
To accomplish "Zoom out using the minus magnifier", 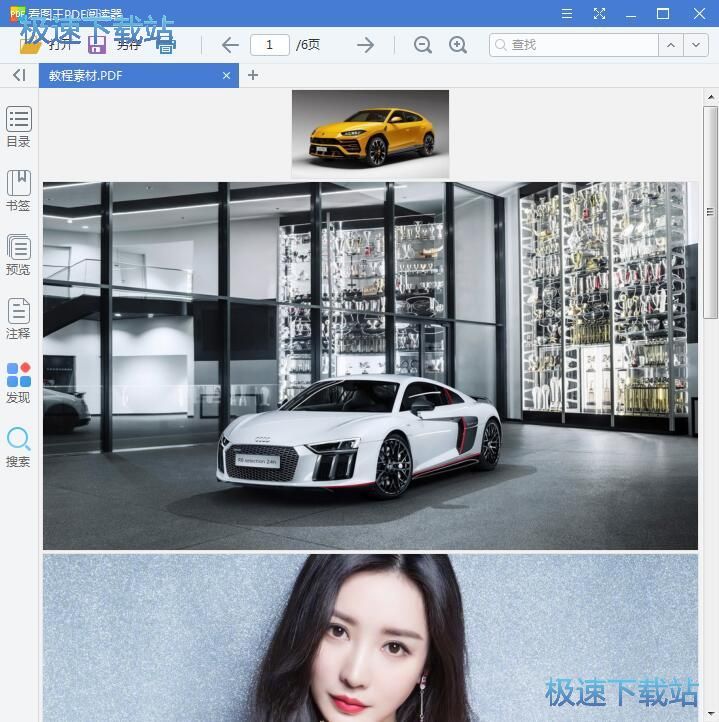I will pyautogui.click(x=422, y=45).
